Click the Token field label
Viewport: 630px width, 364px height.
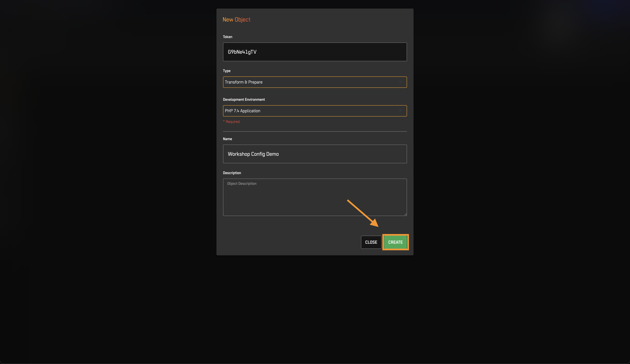pyautogui.click(x=227, y=37)
